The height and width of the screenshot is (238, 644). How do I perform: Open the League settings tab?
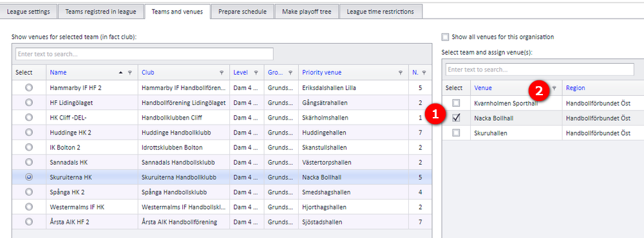tap(28, 12)
